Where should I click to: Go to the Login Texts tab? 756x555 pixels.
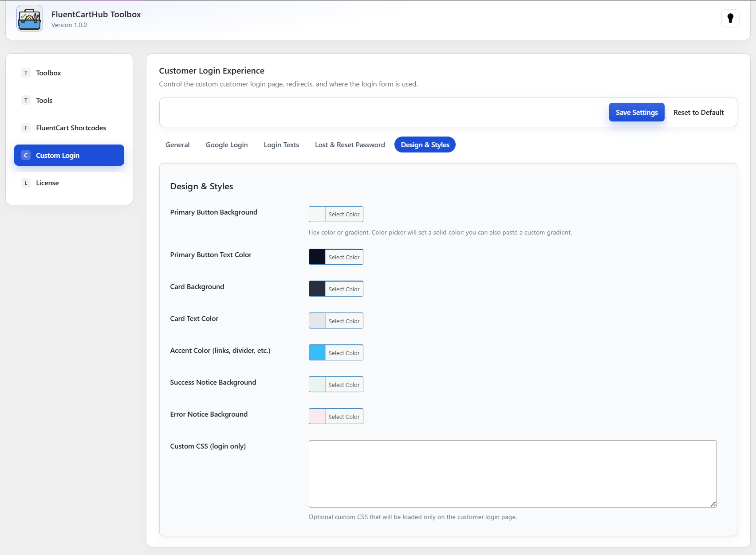point(281,145)
